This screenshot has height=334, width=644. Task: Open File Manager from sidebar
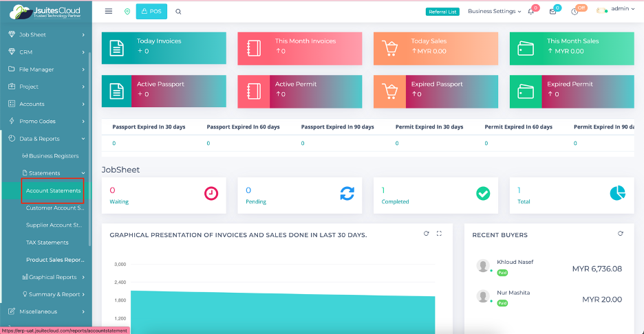pos(45,69)
